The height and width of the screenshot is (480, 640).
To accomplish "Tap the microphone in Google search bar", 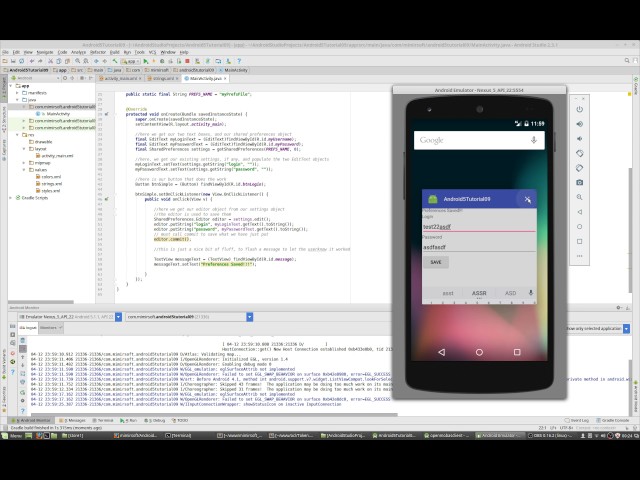I will [533, 140].
